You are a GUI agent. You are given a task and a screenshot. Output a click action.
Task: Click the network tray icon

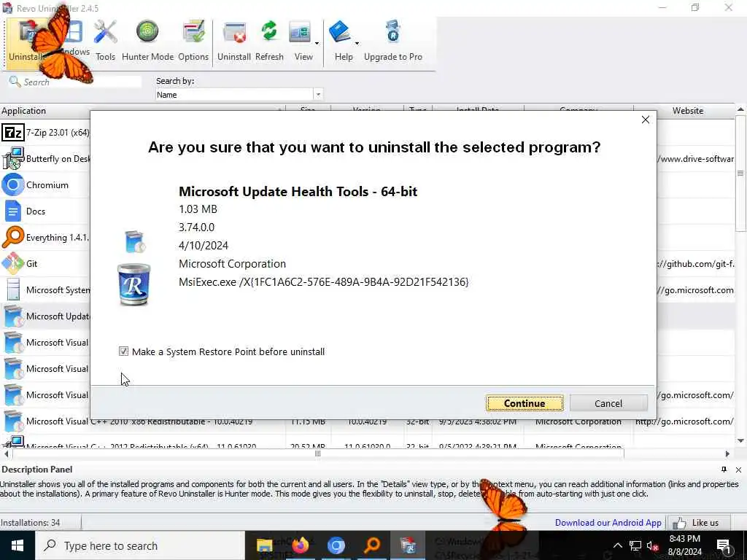635,545
